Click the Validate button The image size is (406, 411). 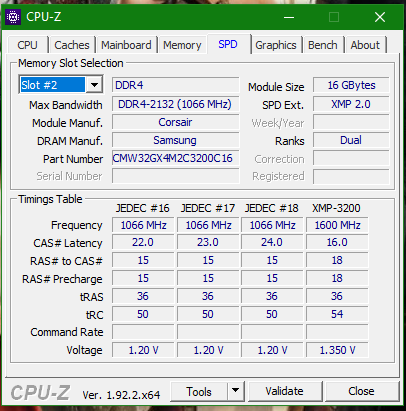click(x=285, y=391)
